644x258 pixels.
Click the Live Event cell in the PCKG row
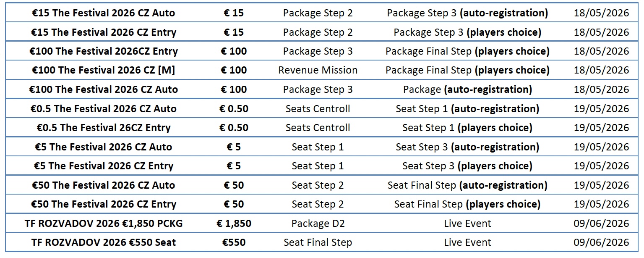click(x=467, y=224)
